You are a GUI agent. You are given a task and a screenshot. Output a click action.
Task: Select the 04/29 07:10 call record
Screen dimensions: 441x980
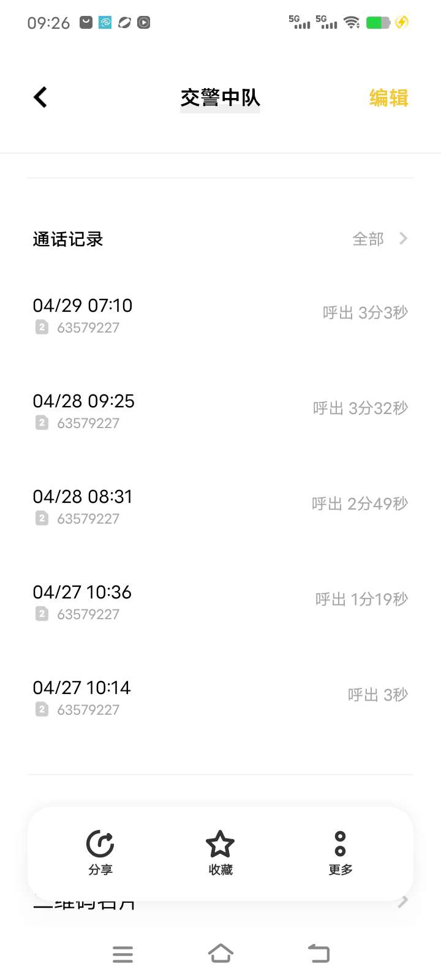coord(221,315)
